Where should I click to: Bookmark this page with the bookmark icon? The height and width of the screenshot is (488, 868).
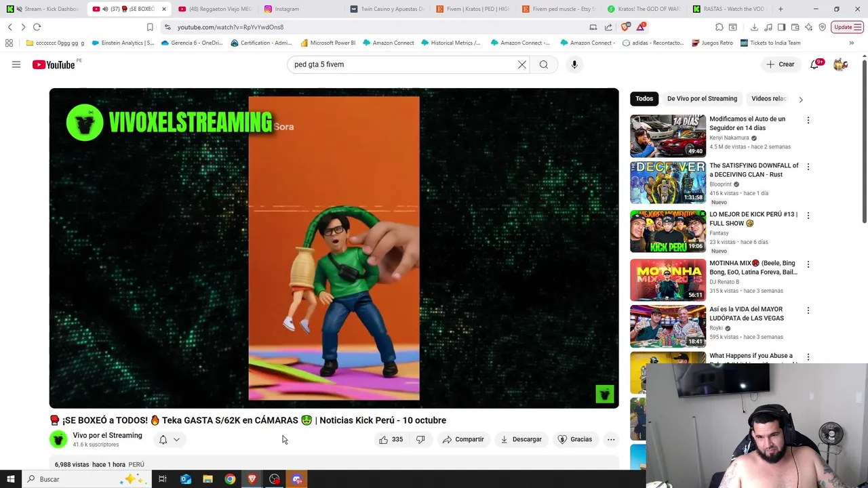pos(150,27)
